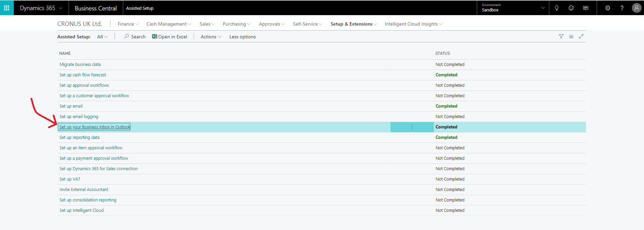
Task: Toggle the filter pane funnel icon
Action: coord(561,36)
